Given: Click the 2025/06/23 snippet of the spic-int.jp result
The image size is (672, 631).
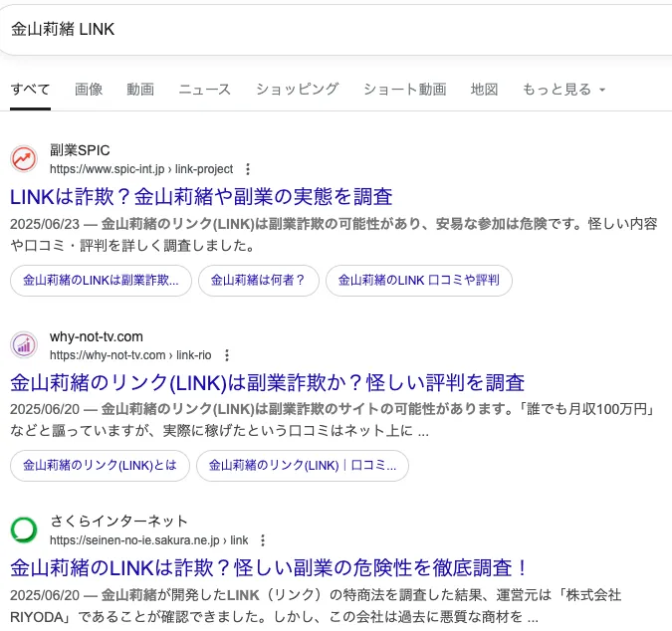Looking at the screenshot, I should pyautogui.click(x=334, y=235).
